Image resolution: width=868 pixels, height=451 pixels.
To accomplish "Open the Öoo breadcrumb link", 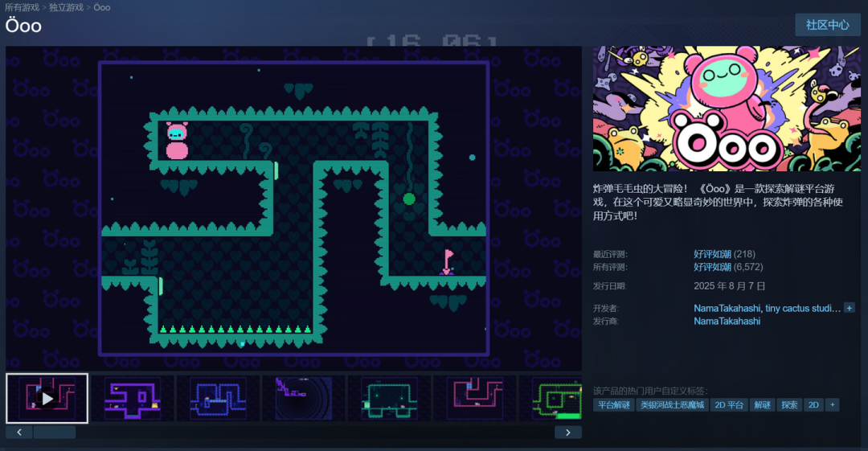I will pyautogui.click(x=102, y=7).
